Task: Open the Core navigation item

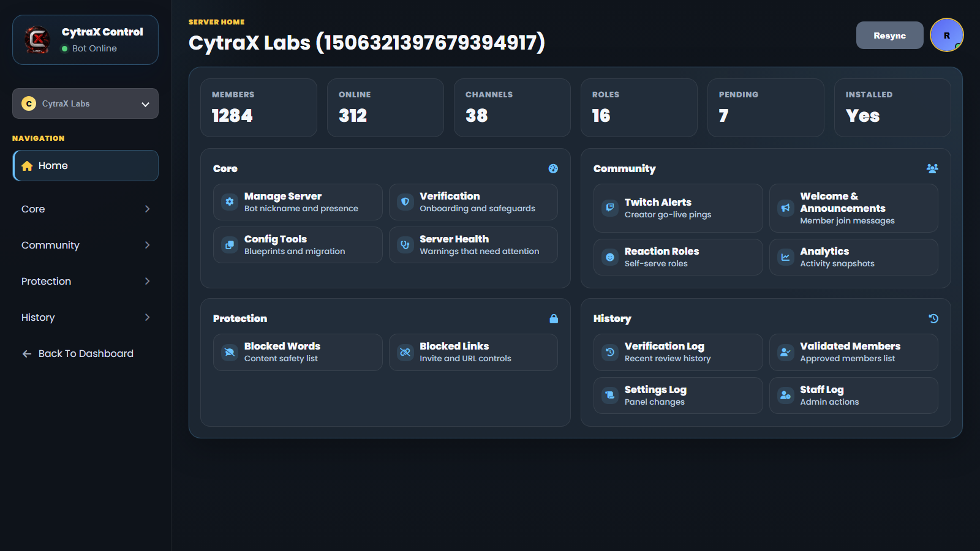Action: tap(85, 209)
